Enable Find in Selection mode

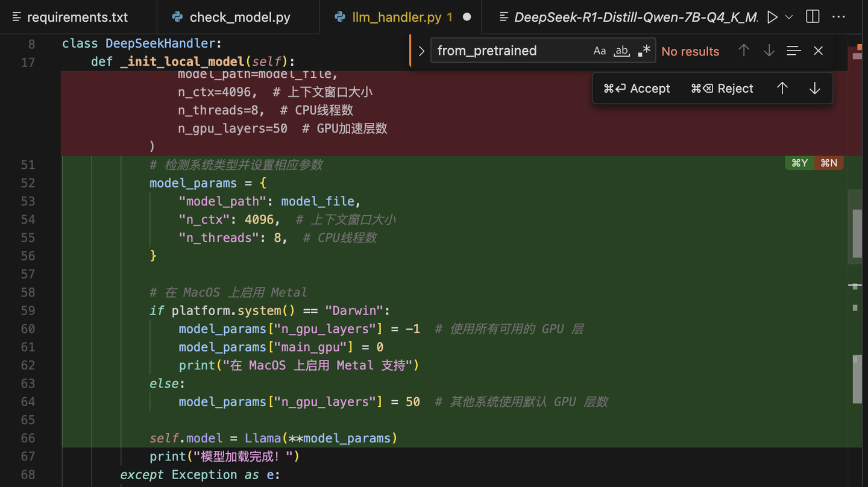click(x=793, y=51)
